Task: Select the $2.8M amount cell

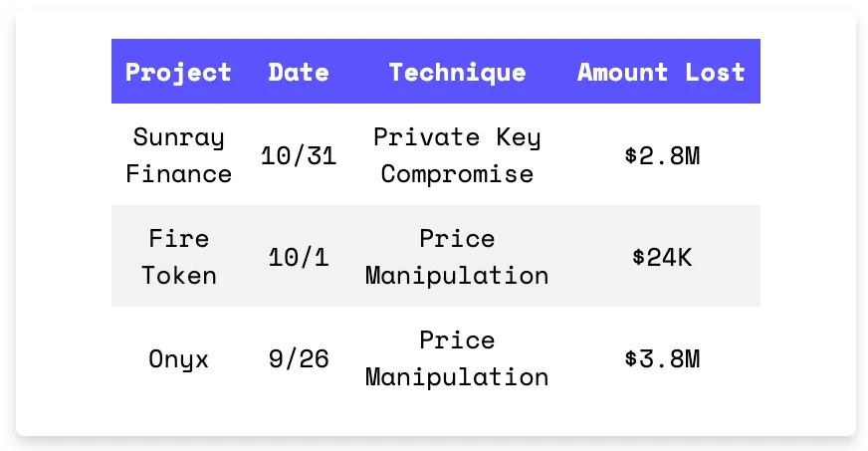Action: pyautogui.click(x=662, y=155)
